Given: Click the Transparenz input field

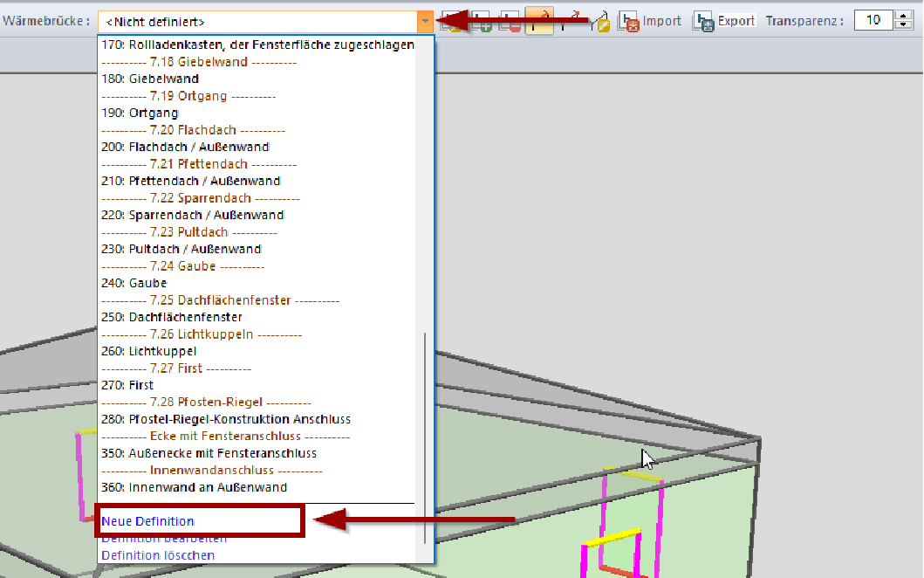Looking at the screenshot, I should point(873,20).
